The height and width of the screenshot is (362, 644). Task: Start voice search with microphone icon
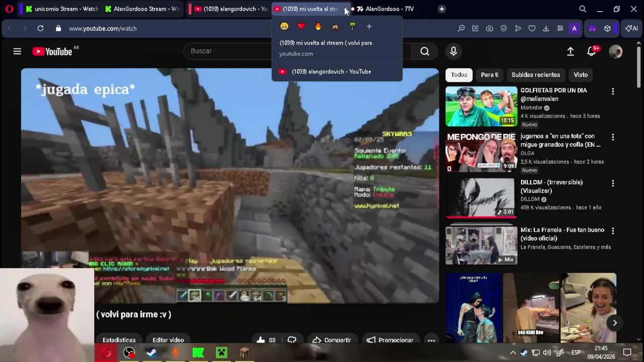pyautogui.click(x=453, y=51)
